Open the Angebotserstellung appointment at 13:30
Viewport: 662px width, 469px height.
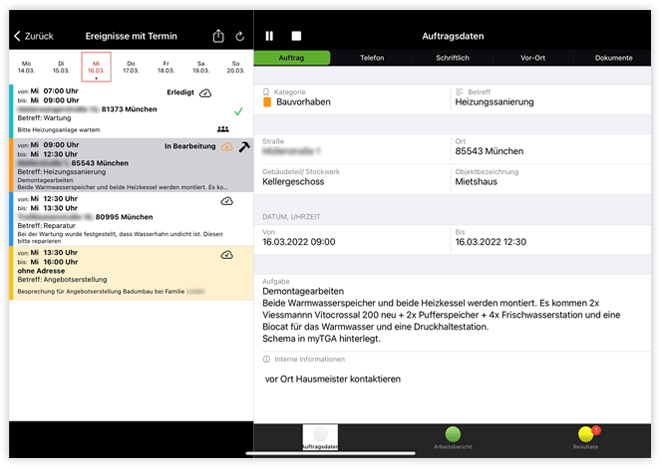[131, 273]
